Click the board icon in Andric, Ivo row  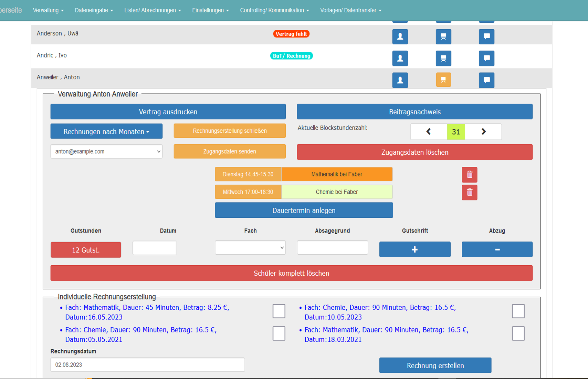[443, 58]
